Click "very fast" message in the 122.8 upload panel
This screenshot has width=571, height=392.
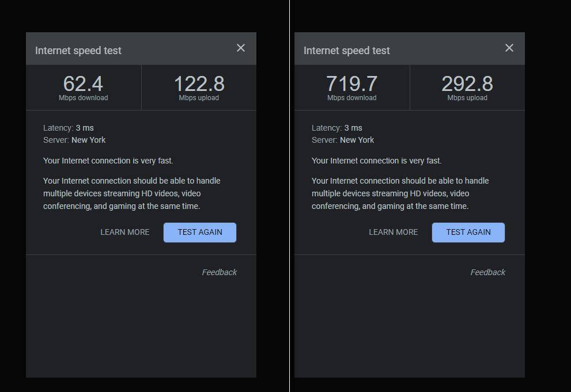point(108,161)
